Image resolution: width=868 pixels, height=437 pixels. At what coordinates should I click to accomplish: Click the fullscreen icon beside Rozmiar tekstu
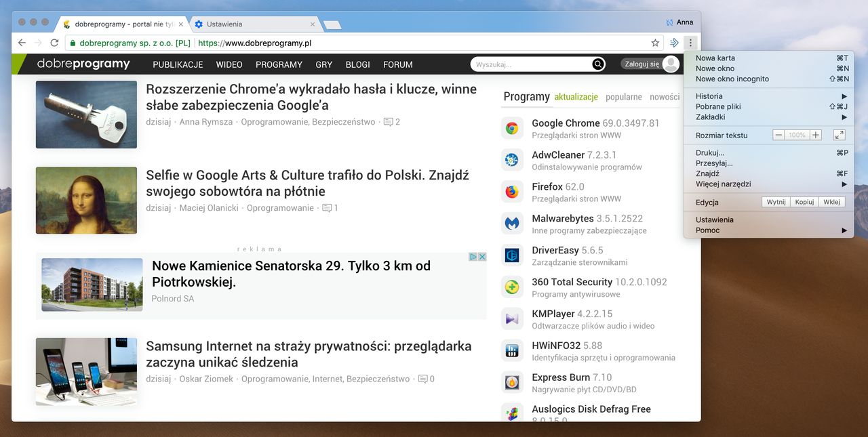point(840,135)
